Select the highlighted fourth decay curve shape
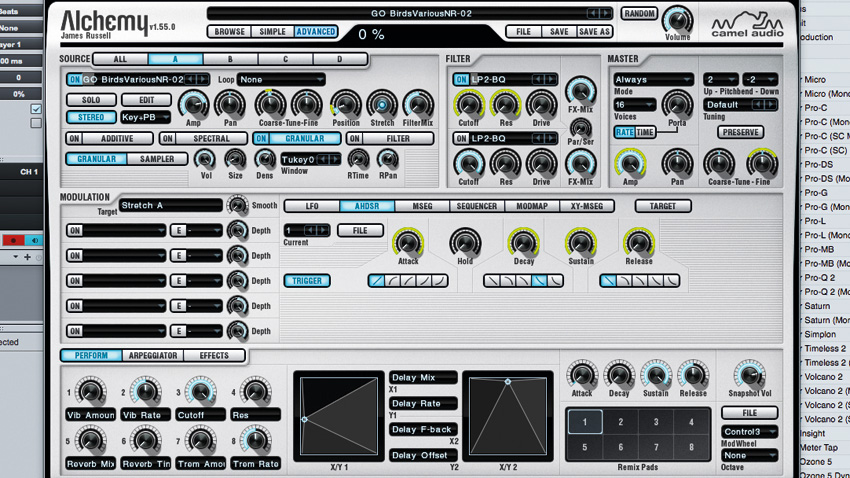850x478 pixels. tap(539, 281)
